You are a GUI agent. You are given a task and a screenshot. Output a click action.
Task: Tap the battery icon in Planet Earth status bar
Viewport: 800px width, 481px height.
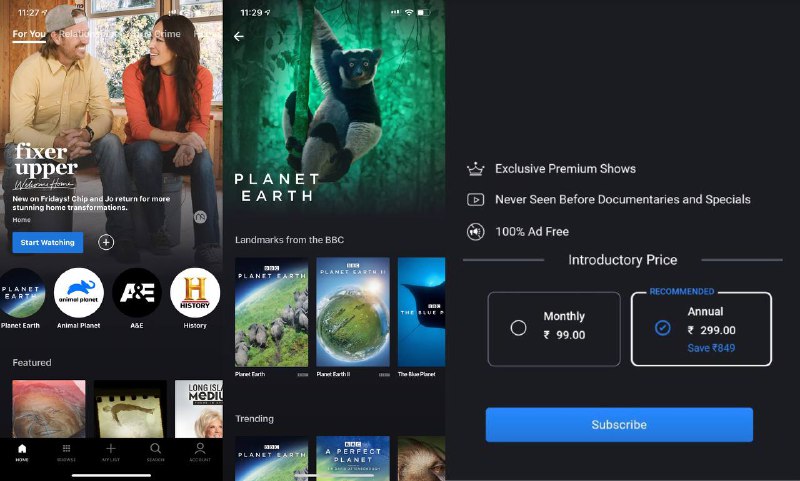(x=424, y=12)
